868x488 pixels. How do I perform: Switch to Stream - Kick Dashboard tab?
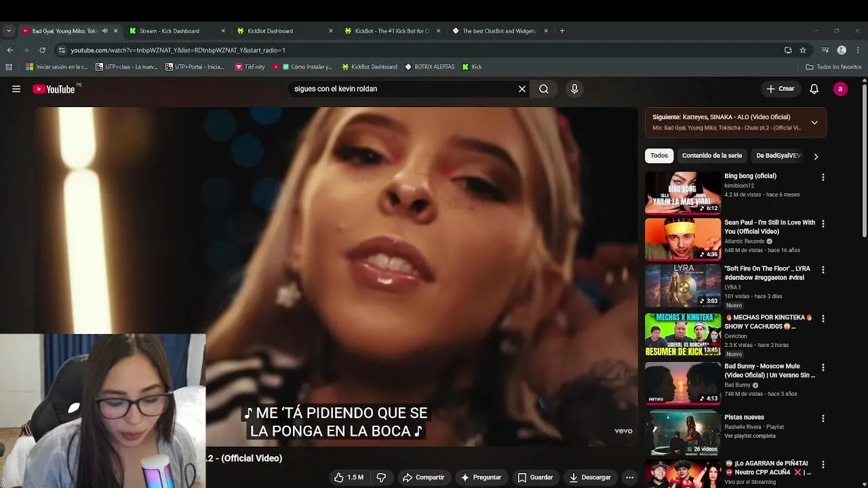pos(178,30)
